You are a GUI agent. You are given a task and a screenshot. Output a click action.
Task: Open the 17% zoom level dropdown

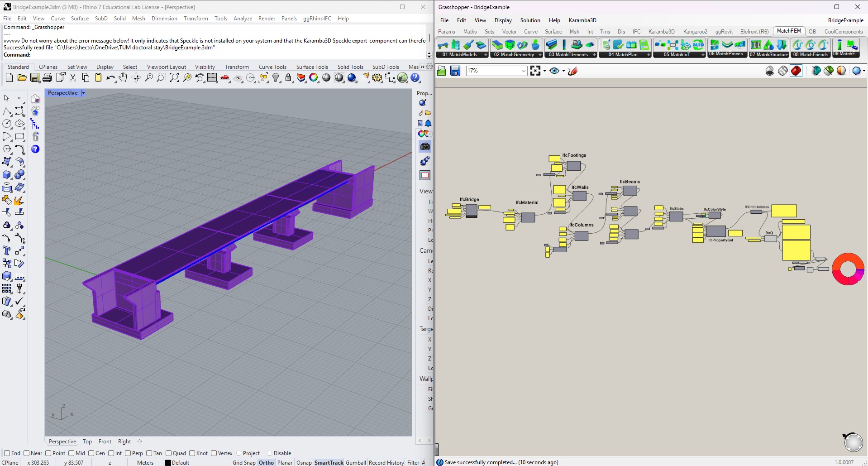tap(523, 71)
